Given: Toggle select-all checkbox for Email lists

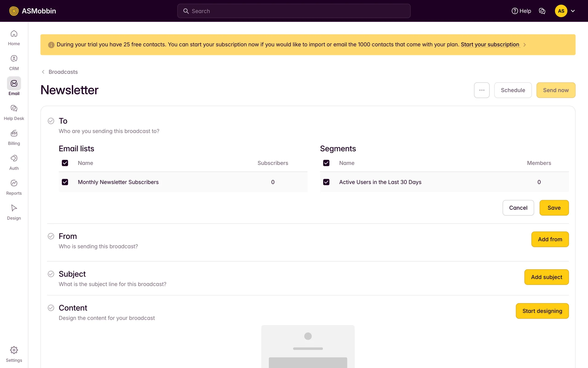Looking at the screenshot, I should [65, 163].
